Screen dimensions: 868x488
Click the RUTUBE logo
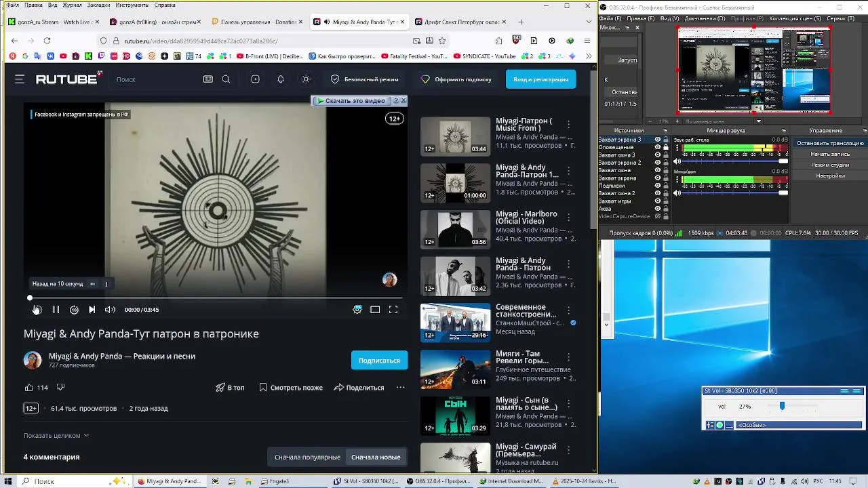coord(69,79)
